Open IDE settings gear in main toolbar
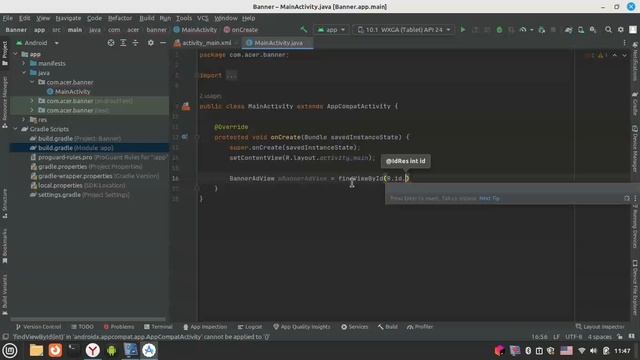 tap(620, 29)
